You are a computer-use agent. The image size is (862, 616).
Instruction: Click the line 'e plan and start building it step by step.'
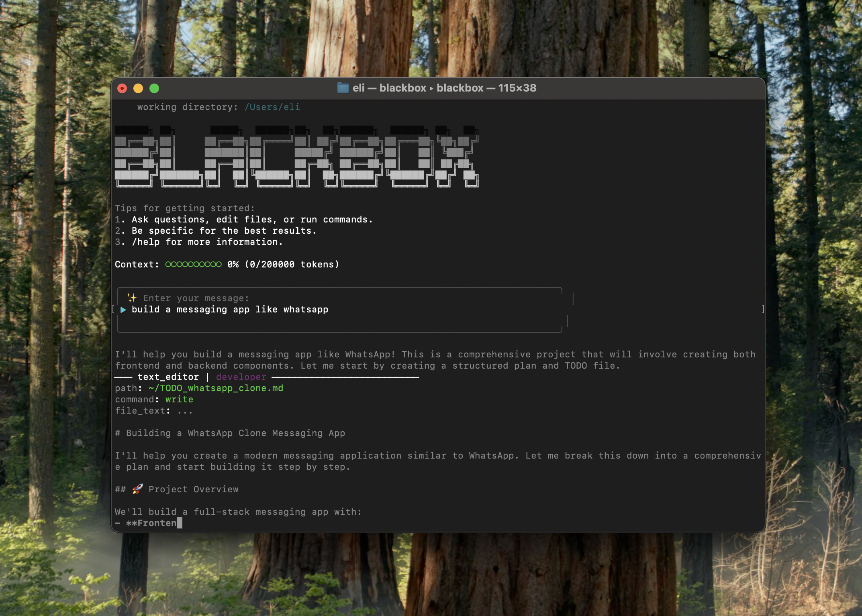233,467
